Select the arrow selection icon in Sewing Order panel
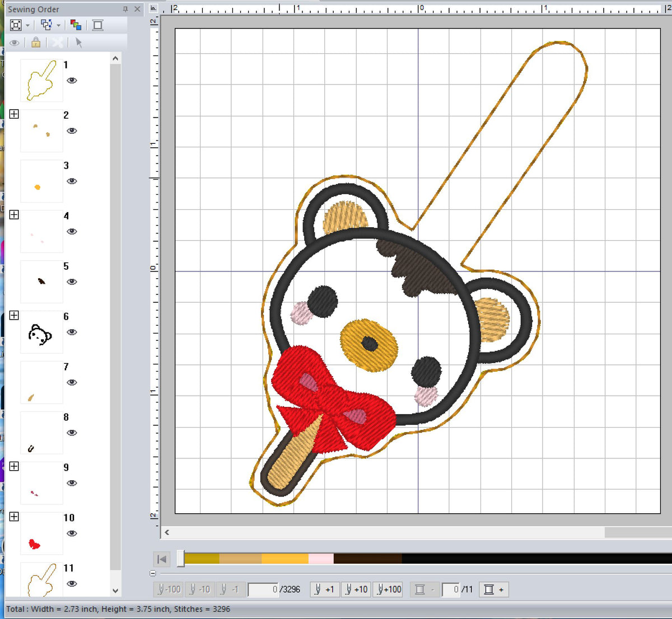The width and height of the screenshot is (672, 619). coord(78,42)
